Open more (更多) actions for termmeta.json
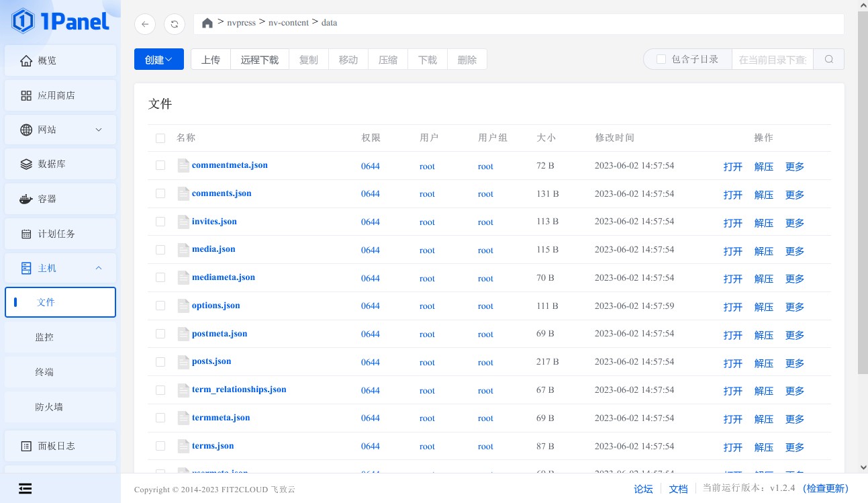This screenshot has width=868, height=503. pos(795,419)
